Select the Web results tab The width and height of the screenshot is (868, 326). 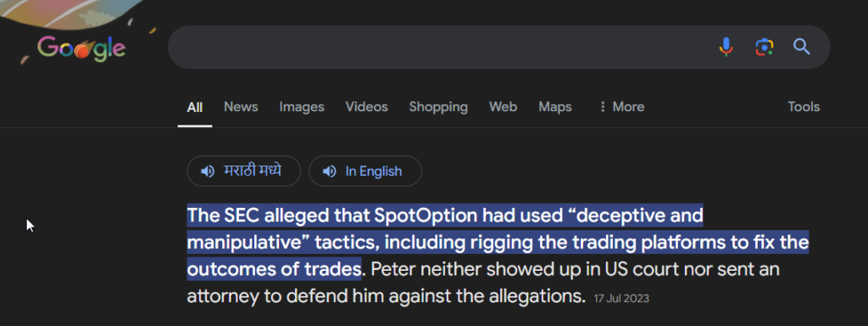click(503, 106)
